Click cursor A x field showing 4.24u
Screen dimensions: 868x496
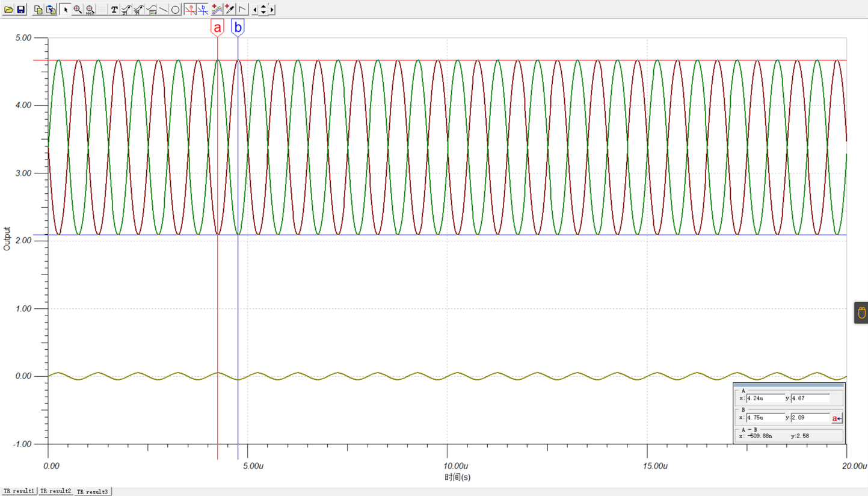(x=765, y=398)
